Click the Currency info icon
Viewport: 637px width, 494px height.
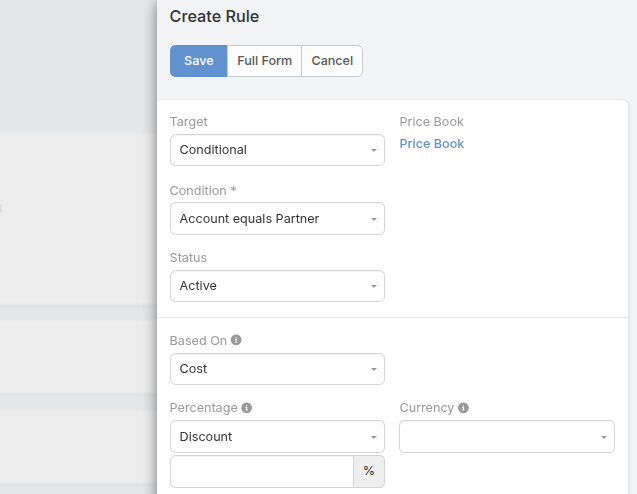pos(463,408)
